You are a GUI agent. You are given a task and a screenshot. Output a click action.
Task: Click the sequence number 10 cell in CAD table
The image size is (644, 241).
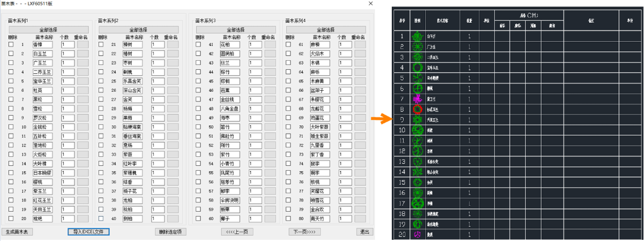click(402, 129)
